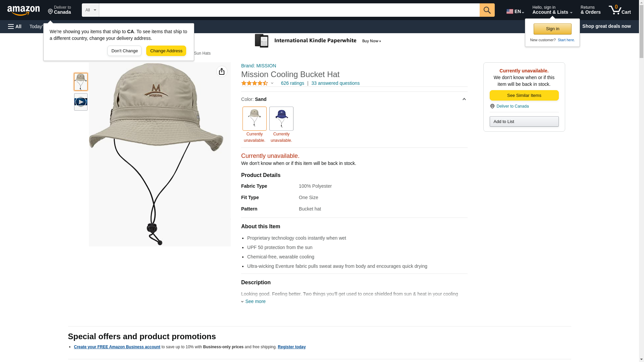This screenshot has height=362, width=644.
Task: Collapse the Color section chevron
Action: pos(464,99)
